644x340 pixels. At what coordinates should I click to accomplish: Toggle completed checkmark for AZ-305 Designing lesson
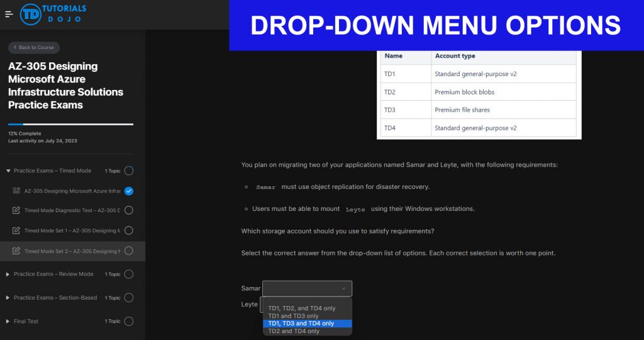128,191
